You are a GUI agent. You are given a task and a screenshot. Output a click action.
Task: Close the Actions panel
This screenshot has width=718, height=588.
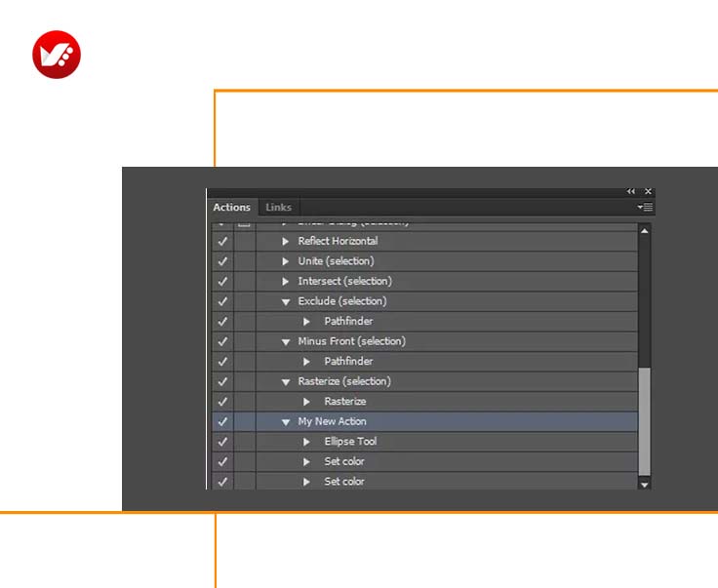(648, 191)
